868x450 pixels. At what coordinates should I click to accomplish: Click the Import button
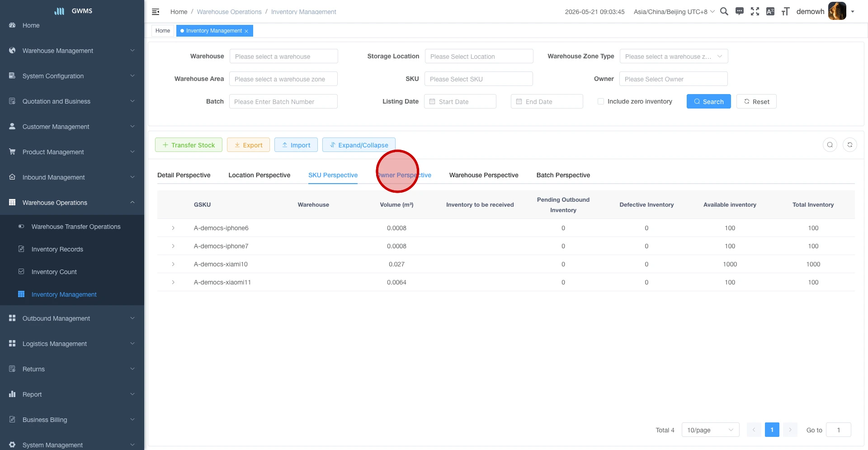[296, 145]
